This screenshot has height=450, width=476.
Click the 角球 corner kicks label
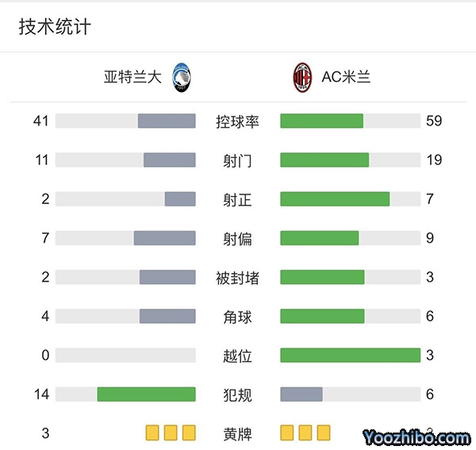[237, 317]
